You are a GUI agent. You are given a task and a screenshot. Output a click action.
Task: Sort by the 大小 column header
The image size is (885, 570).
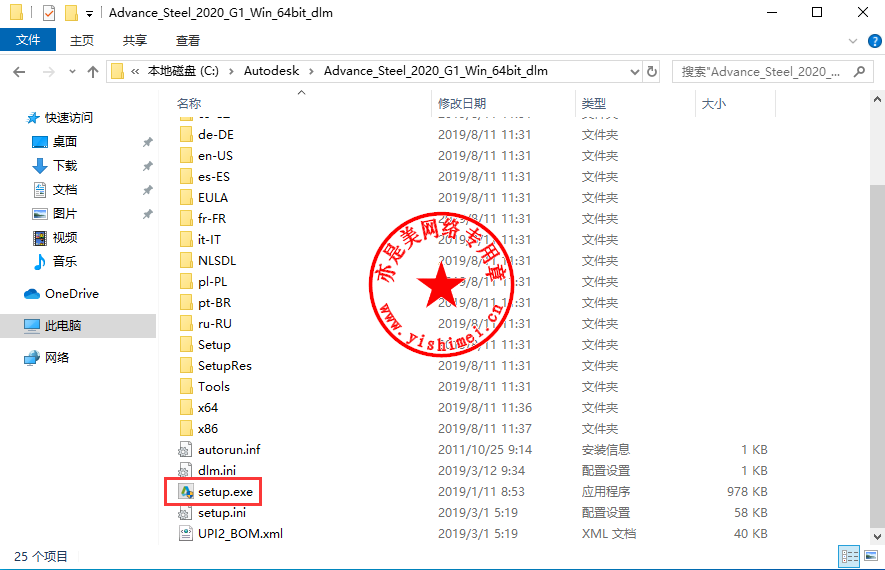pos(713,103)
